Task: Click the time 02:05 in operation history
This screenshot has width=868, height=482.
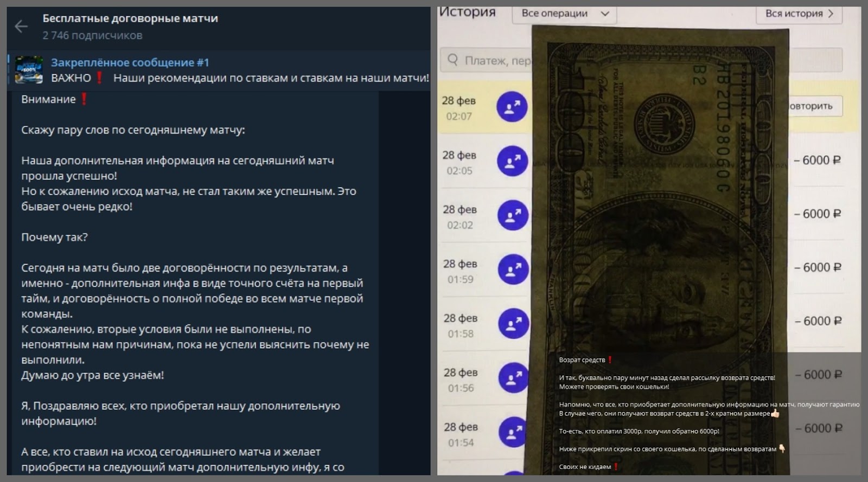Action: click(x=459, y=171)
